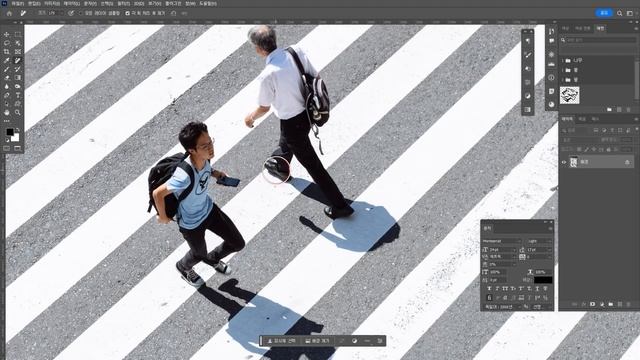Click the black text color swatch in Character panel
This screenshot has width=640, height=360.
click(x=543, y=280)
